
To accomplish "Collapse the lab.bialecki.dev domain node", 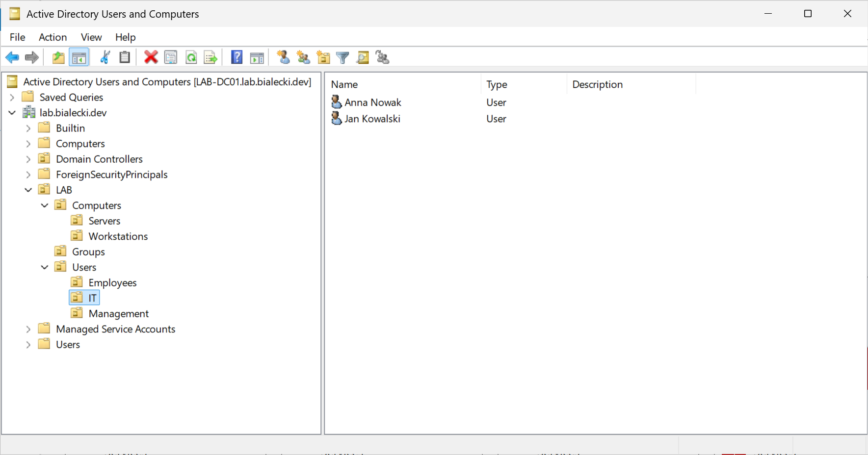I will click(12, 113).
